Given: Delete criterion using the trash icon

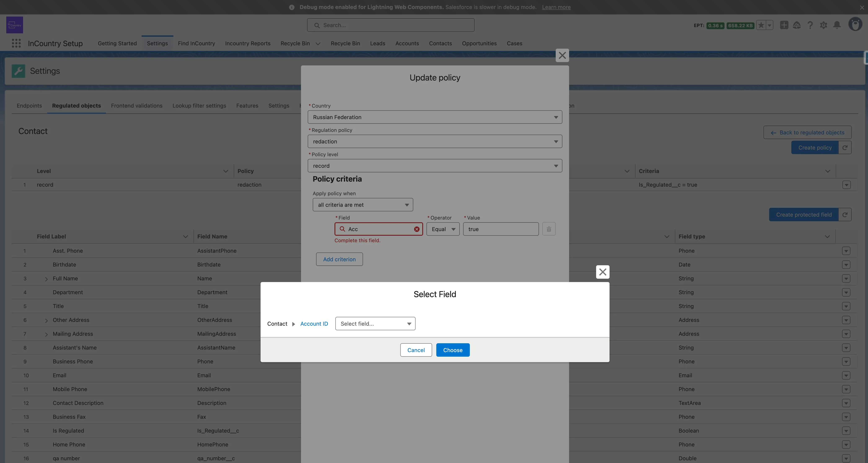Looking at the screenshot, I should coord(549,229).
